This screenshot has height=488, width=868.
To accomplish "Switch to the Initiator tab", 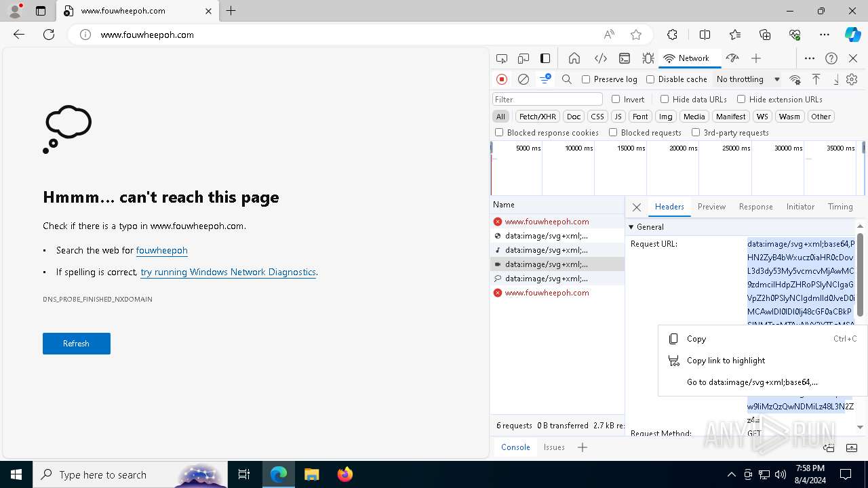I will tap(800, 207).
